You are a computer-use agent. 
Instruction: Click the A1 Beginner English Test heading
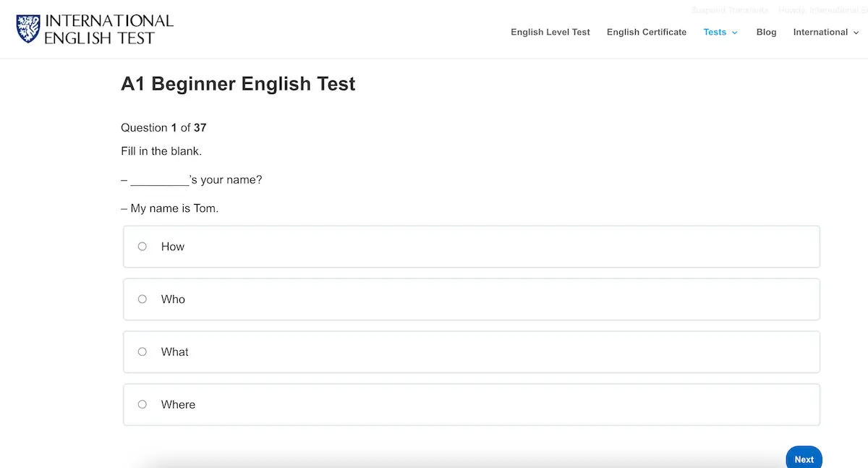point(238,84)
